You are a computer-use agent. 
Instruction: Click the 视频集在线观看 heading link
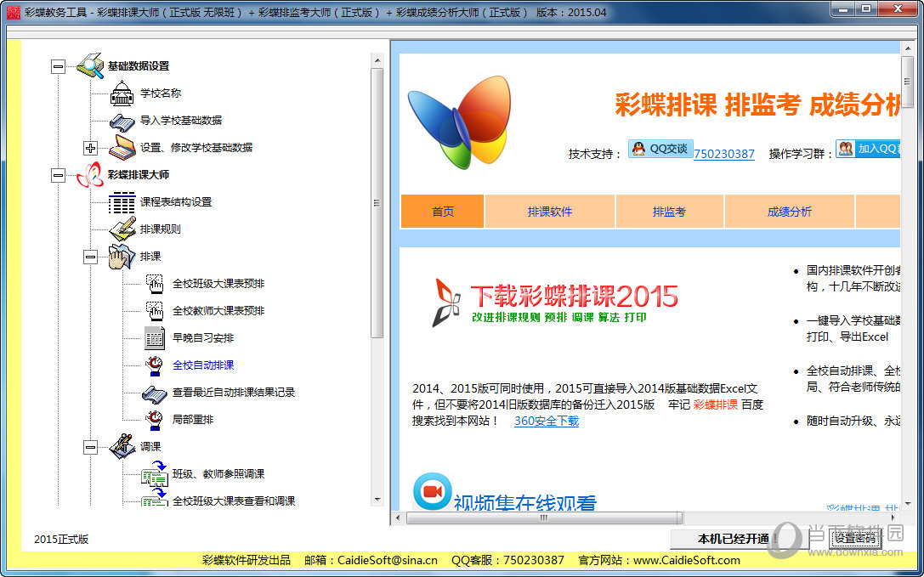(x=524, y=503)
